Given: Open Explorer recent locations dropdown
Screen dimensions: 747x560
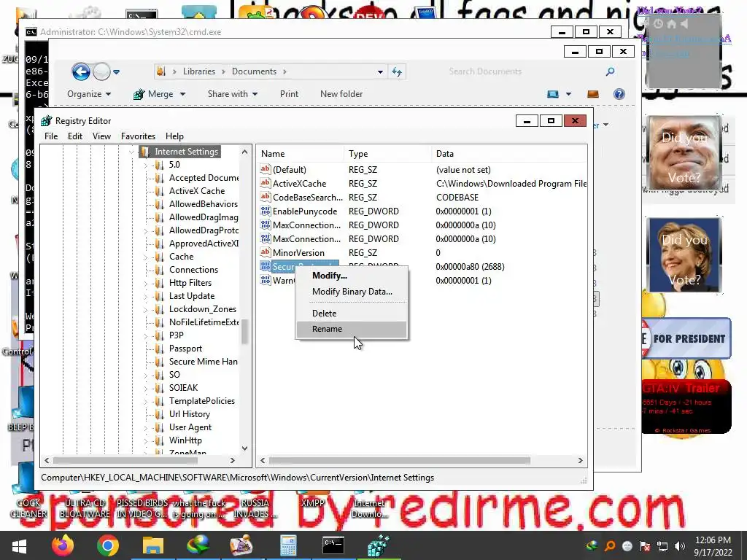Looking at the screenshot, I should point(116,72).
